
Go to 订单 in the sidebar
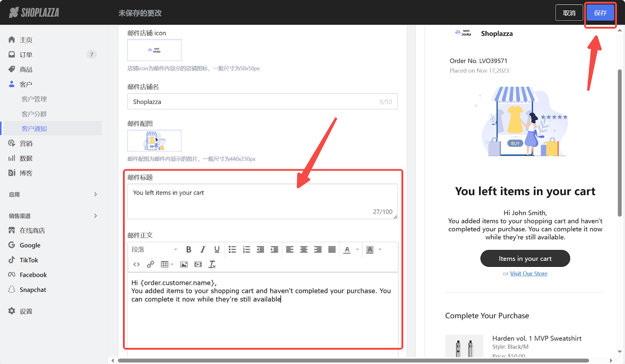26,55
